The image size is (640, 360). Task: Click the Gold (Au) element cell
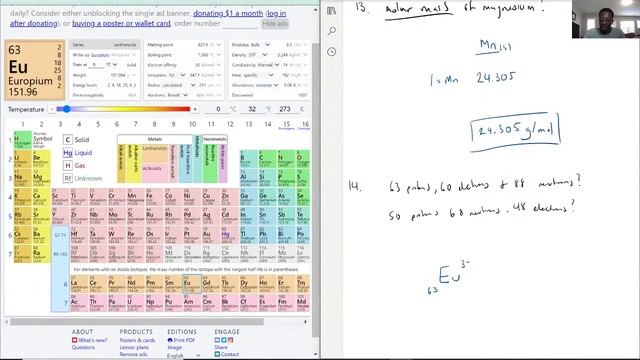(x=210, y=235)
